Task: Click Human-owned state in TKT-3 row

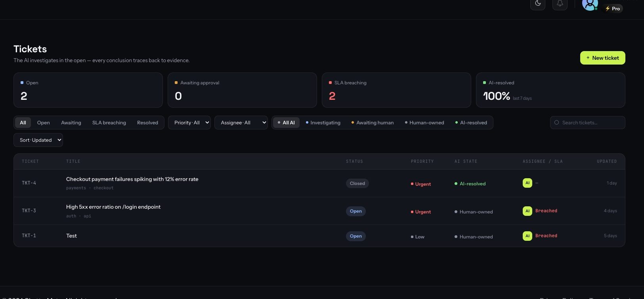Action: coord(474,212)
